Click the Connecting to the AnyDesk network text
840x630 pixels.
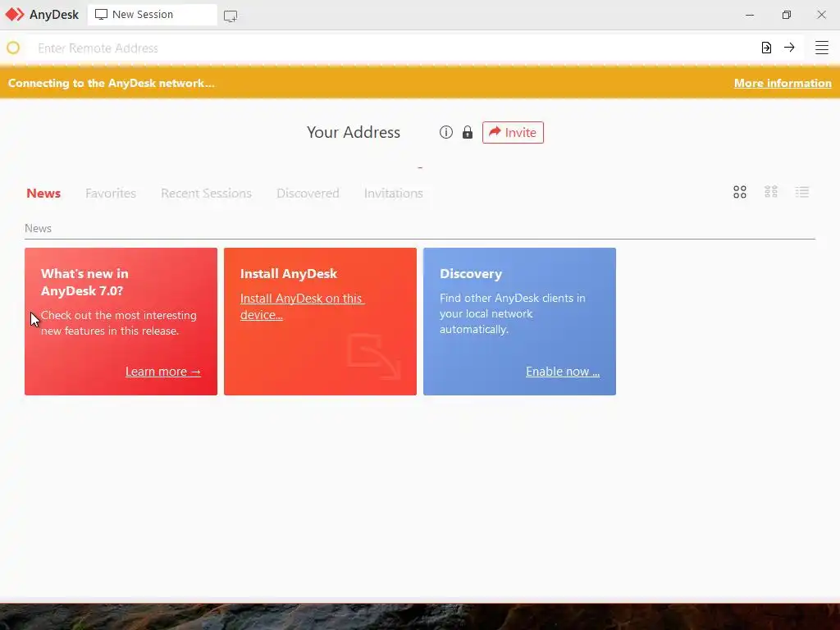coord(111,83)
